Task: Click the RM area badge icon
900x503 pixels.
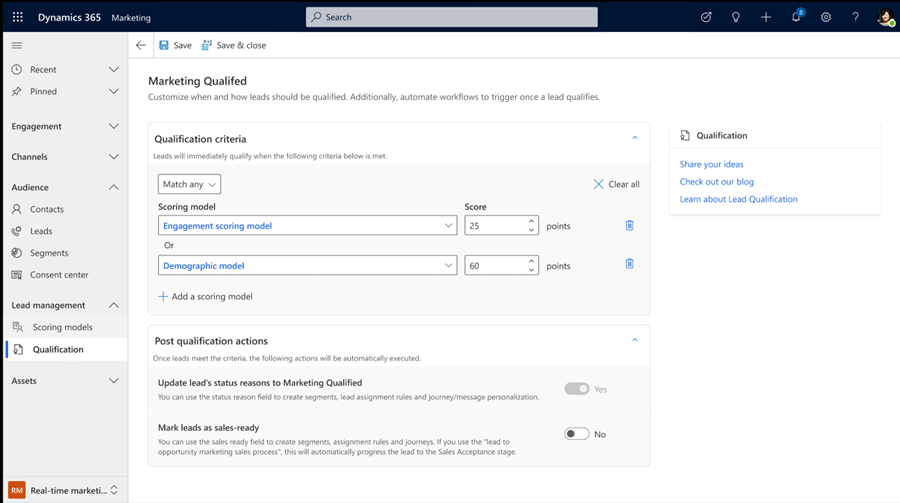Action: (17, 490)
